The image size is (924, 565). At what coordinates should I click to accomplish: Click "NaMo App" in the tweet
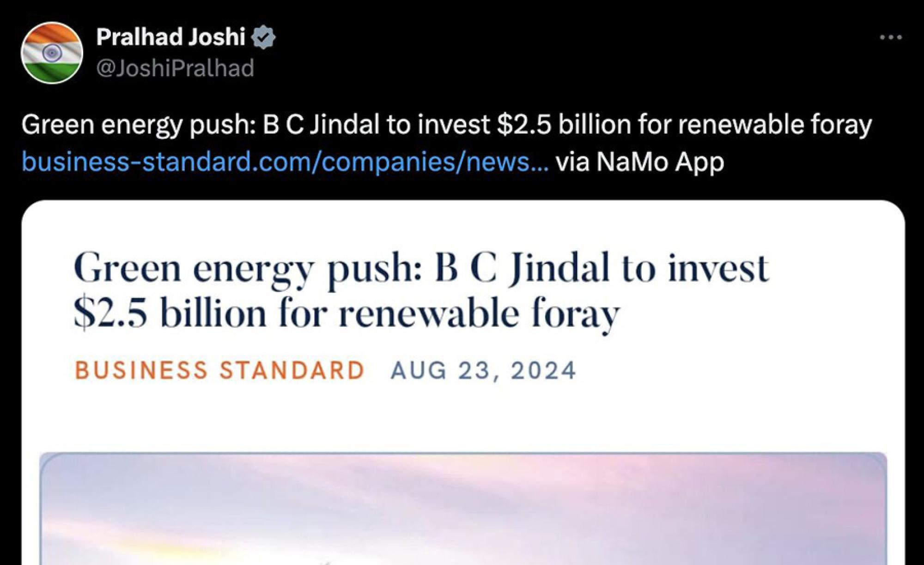[x=660, y=162]
